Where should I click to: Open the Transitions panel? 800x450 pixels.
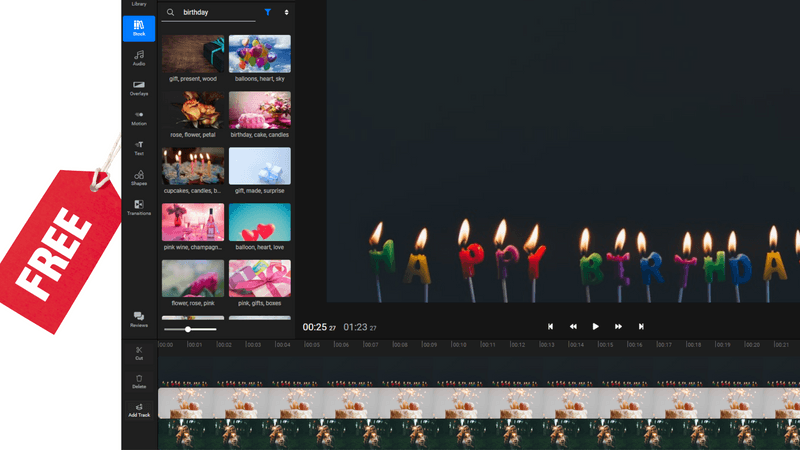coord(139,207)
